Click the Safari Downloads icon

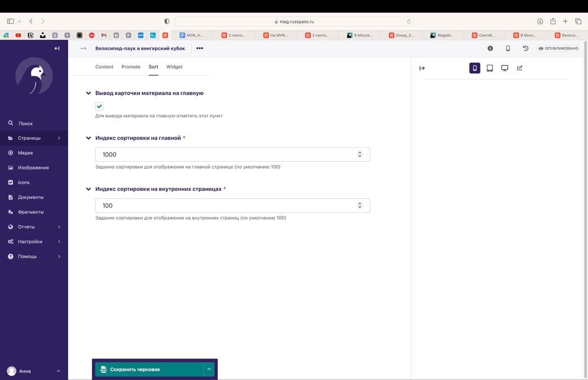click(540, 21)
